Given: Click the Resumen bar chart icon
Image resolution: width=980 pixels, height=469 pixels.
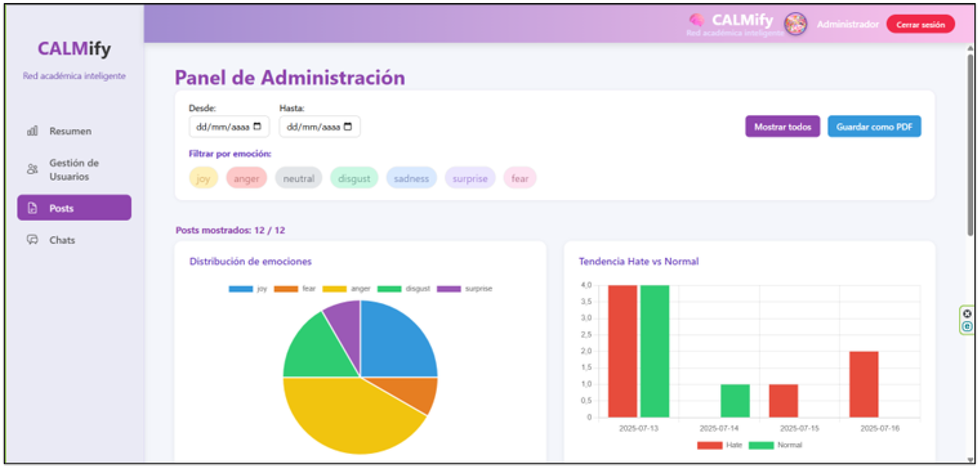Looking at the screenshot, I should (32, 131).
